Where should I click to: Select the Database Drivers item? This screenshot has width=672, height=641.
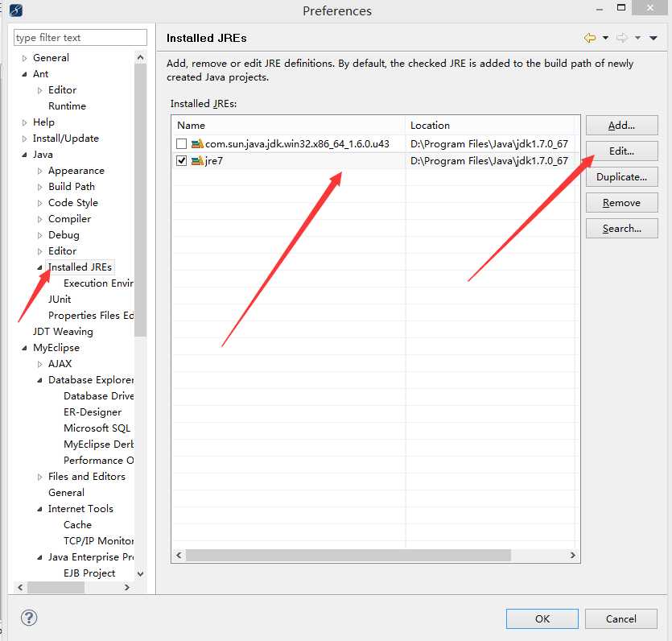coord(98,396)
